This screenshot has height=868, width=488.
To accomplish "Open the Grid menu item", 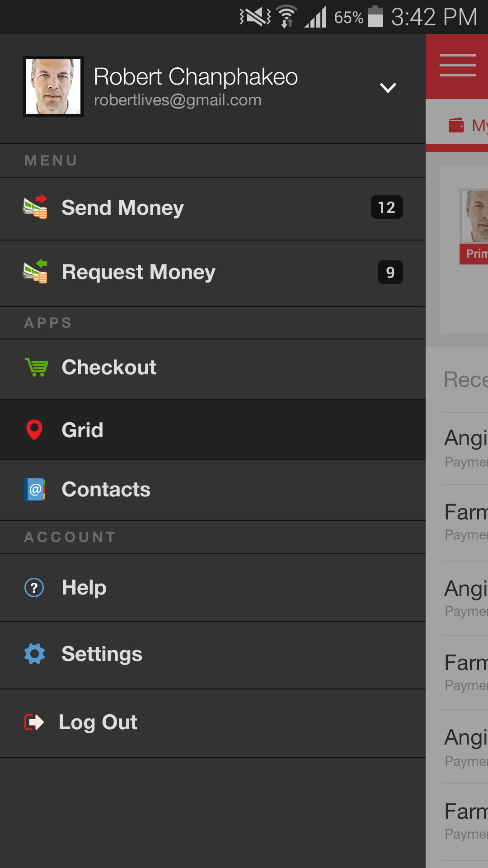I will point(82,430).
